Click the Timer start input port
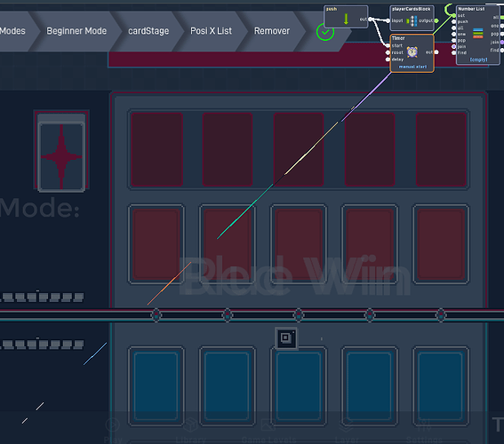 pos(388,45)
